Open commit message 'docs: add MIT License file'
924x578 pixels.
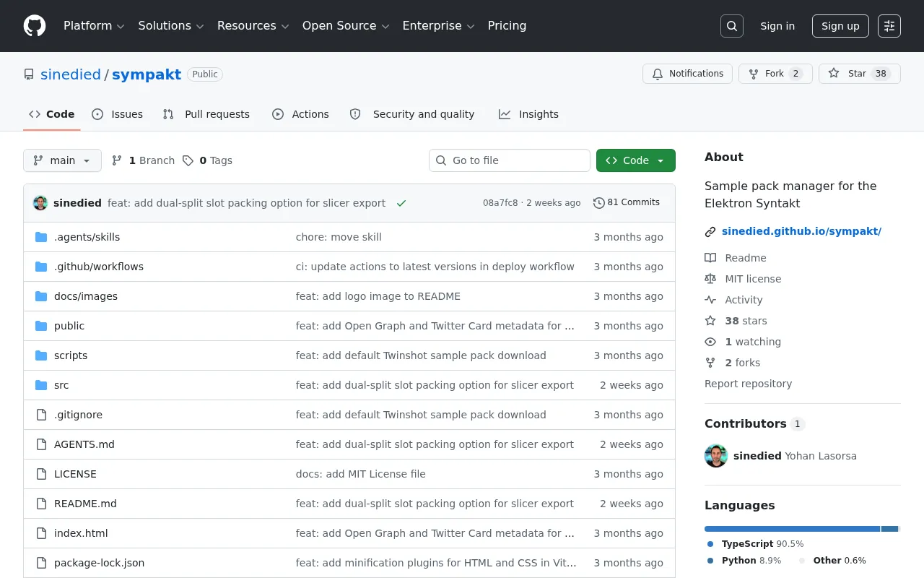[361, 474]
